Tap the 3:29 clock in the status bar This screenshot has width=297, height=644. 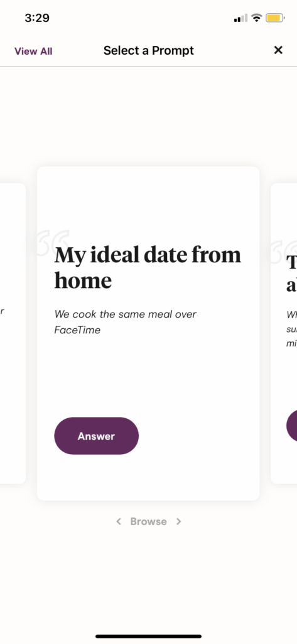pyautogui.click(x=37, y=18)
